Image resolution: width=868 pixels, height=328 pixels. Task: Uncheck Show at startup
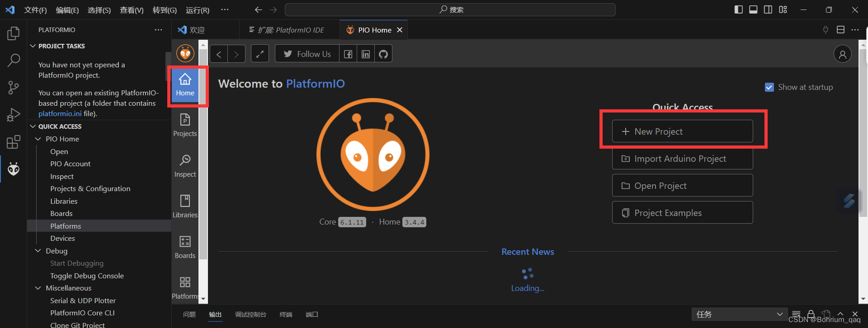769,87
